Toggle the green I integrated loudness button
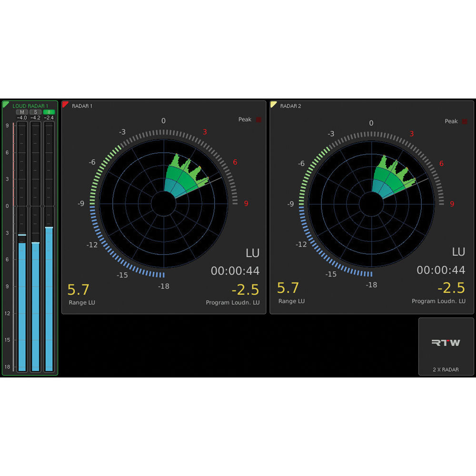 coord(49,112)
